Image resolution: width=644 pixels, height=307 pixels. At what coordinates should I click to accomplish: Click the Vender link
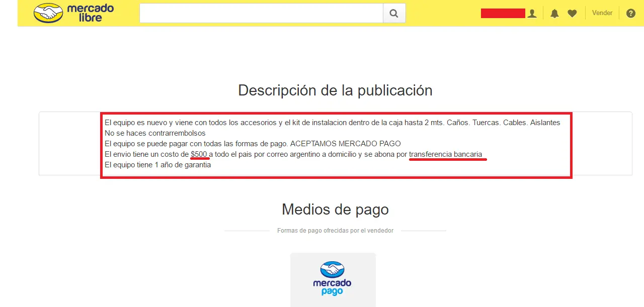pyautogui.click(x=602, y=13)
